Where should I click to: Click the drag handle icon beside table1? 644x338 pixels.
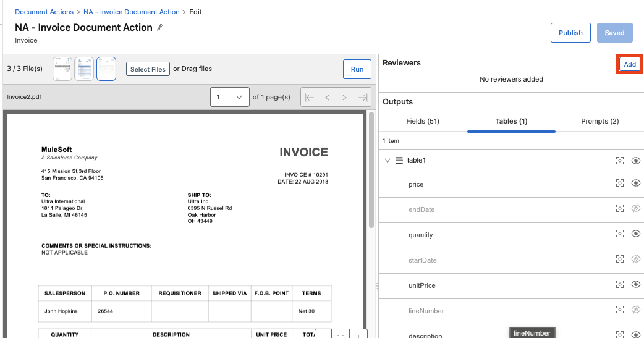pyautogui.click(x=399, y=160)
